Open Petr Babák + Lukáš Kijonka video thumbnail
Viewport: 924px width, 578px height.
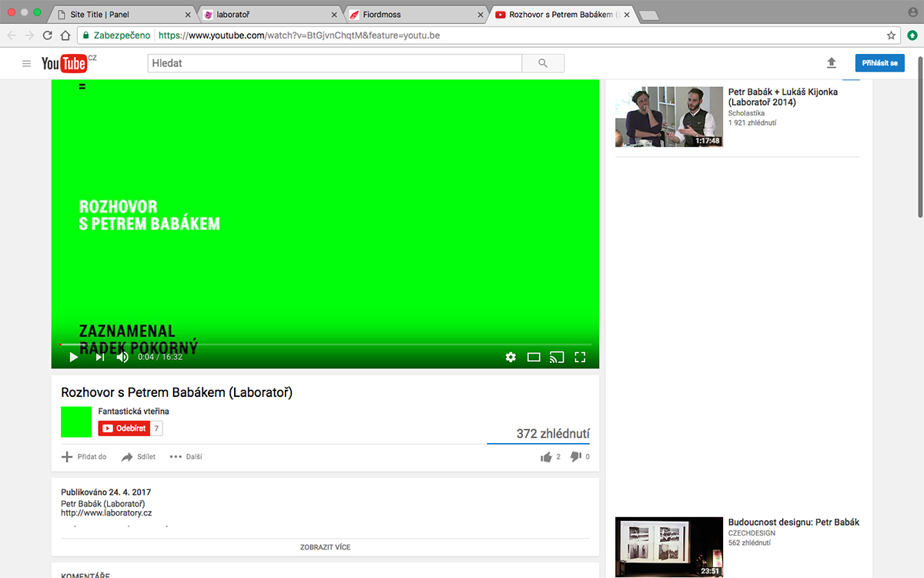pos(669,116)
